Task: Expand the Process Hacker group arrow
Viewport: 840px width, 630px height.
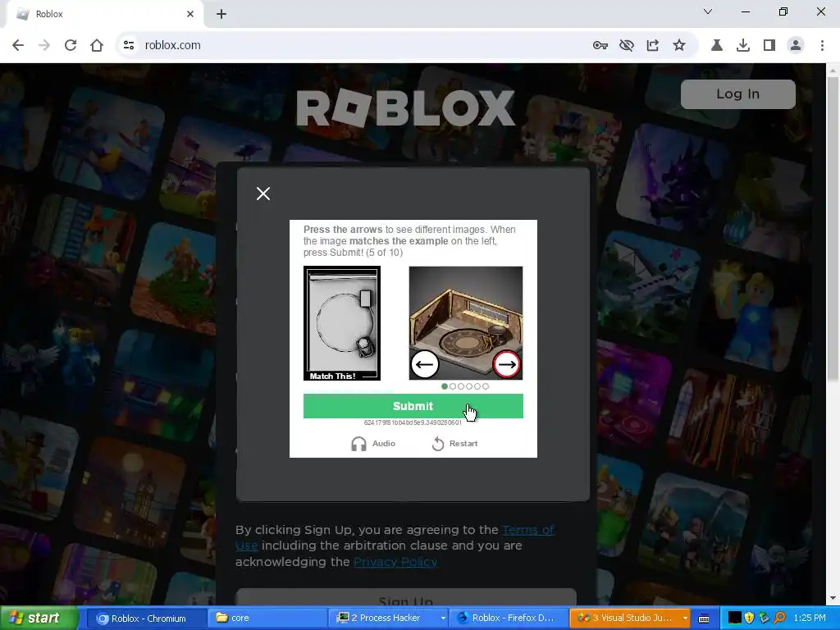Action: 442,619
